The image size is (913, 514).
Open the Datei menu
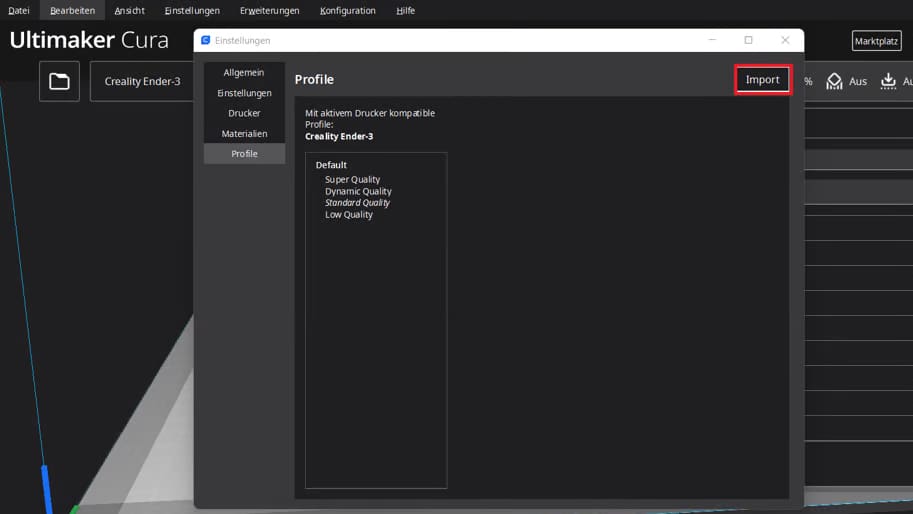click(x=19, y=10)
